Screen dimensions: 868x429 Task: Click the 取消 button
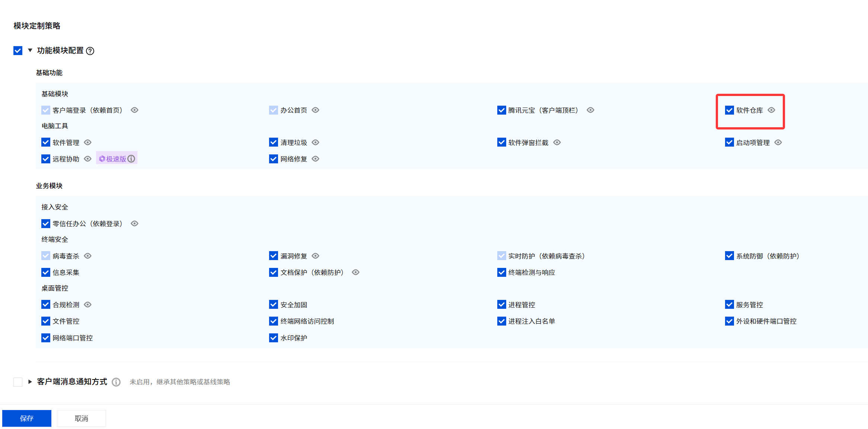pos(82,418)
